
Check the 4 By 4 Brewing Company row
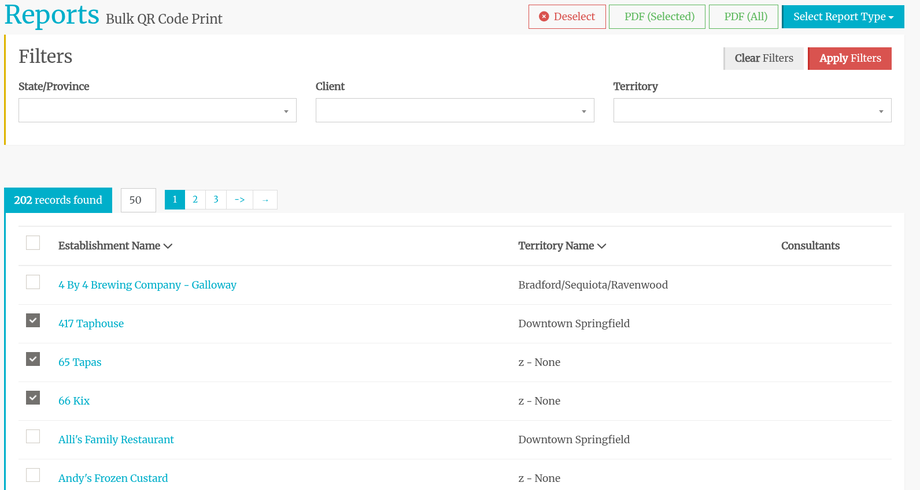coord(33,283)
